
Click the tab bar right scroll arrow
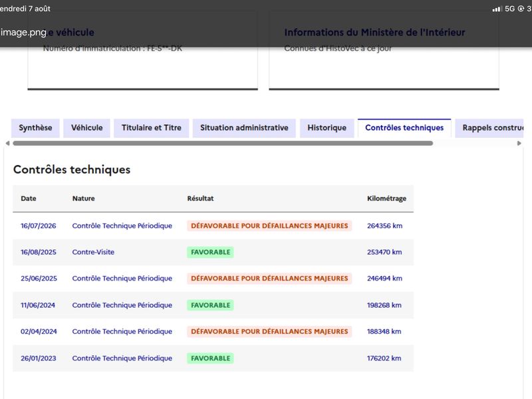click(x=519, y=143)
